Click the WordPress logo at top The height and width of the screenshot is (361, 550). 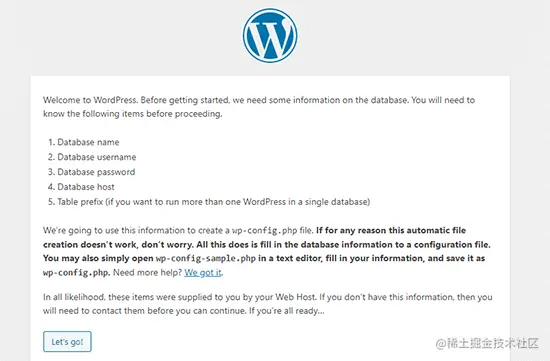tap(270, 35)
